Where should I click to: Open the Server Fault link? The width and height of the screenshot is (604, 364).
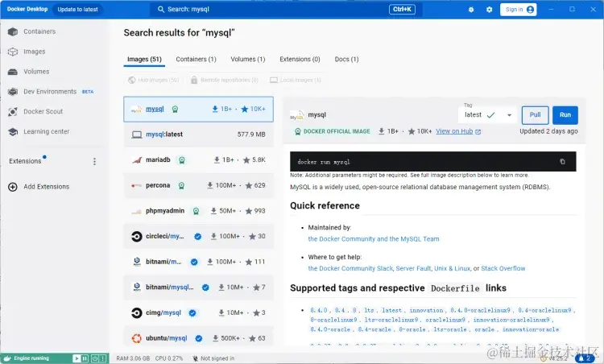[413, 268]
